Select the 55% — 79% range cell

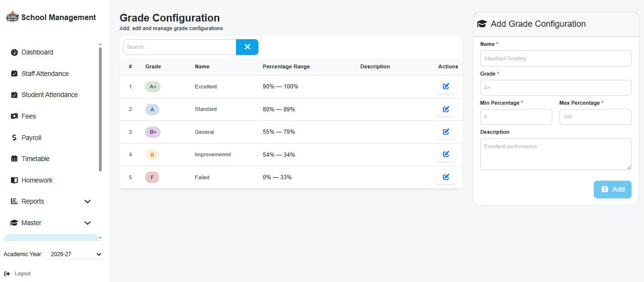[279, 132]
